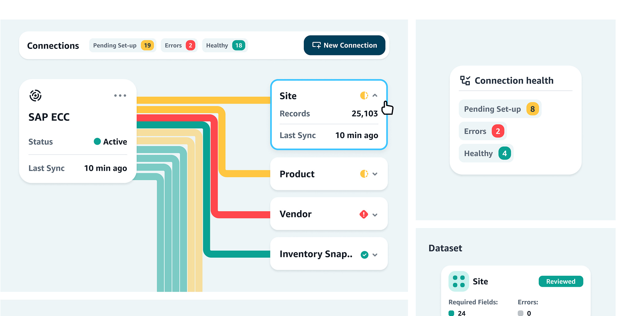The width and height of the screenshot is (644, 316).
Task: Expand the Vendor connection card
Action: 375,215
